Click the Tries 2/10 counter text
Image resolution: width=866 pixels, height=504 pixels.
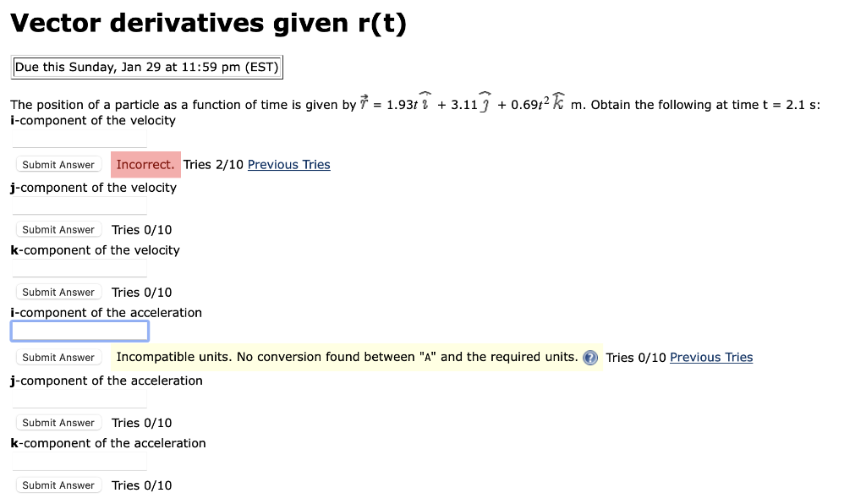tap(214, 164)
